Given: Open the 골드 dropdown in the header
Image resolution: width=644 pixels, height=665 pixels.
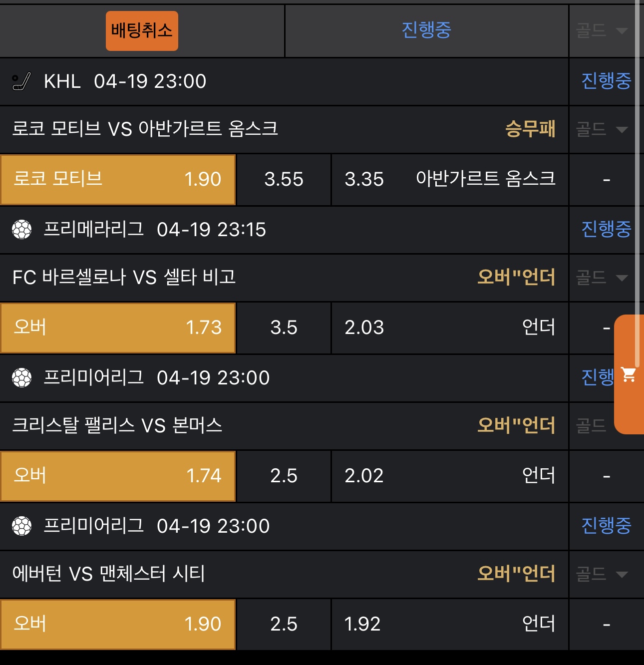Looking at the screenshot, I should pos(602,31).
